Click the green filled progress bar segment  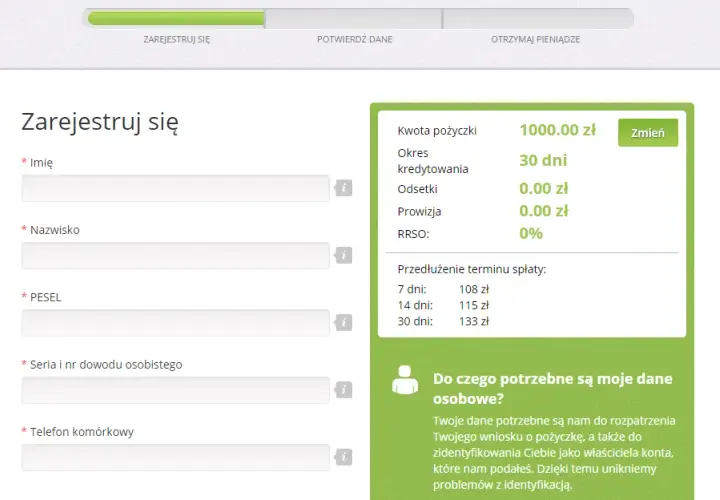(x=176, y=18)
